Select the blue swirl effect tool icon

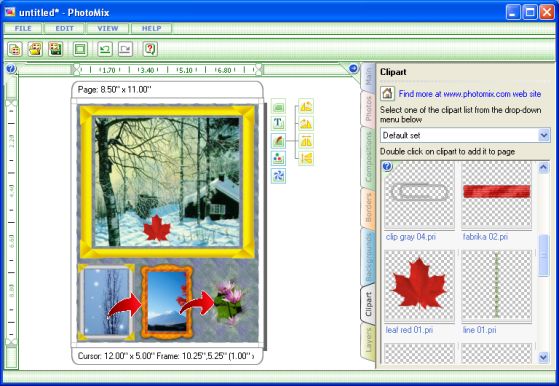[x=278, y=176]
